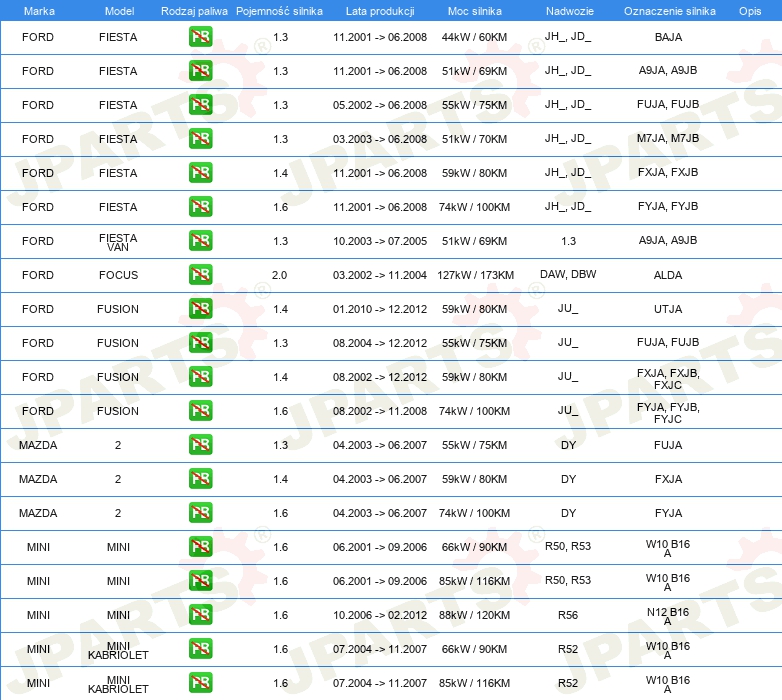
Task: Click engine code N12 B16 A
Action: pos(668,616)
